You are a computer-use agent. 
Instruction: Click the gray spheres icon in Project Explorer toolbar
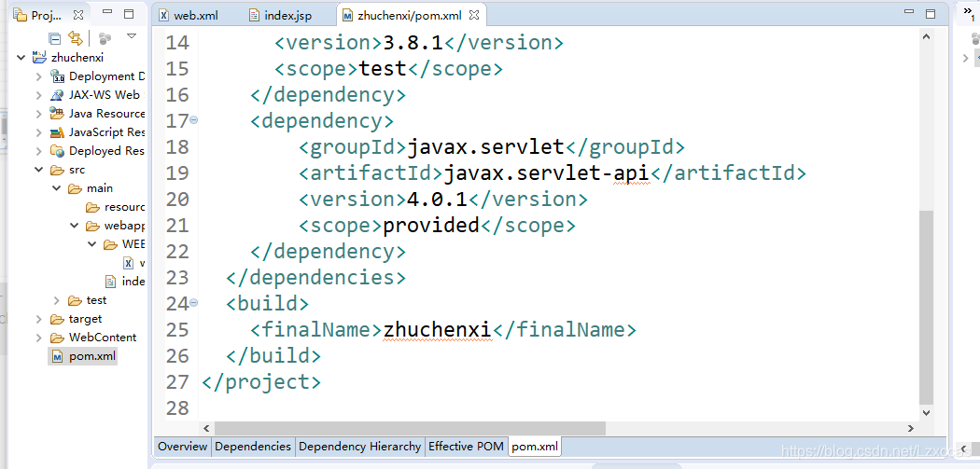pos(105,39)
